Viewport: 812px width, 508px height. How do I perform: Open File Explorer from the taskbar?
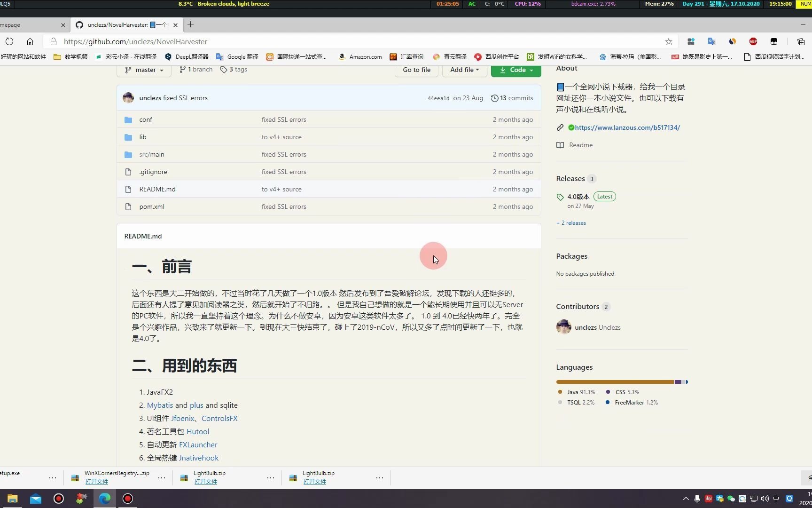pyautogui.click(x=12, y=499)
